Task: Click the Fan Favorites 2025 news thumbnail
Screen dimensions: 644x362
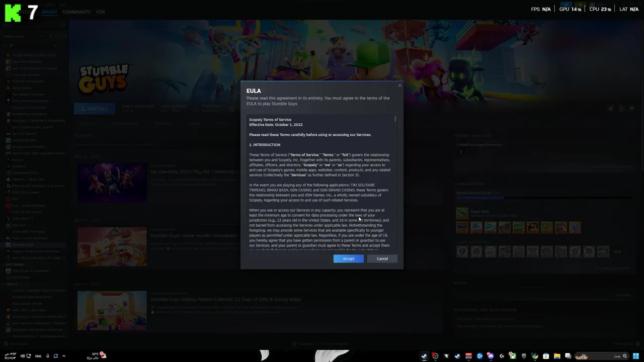Action: click(112, 182)
